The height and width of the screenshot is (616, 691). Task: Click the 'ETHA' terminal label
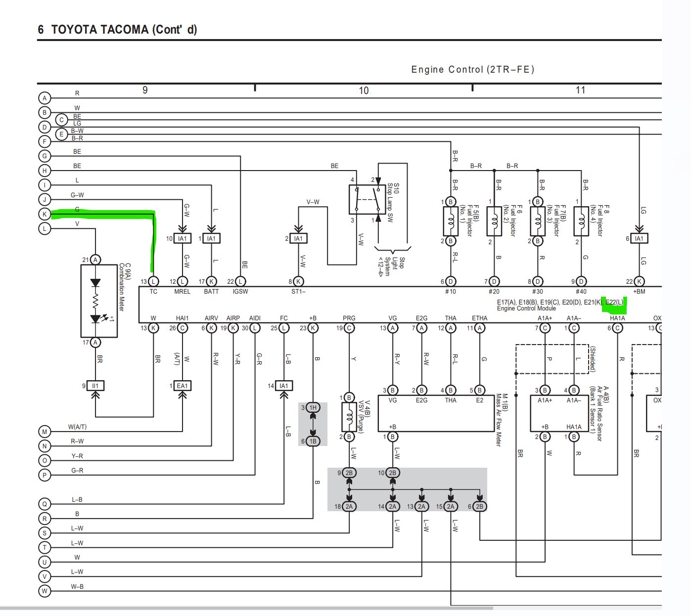(479, 318)
